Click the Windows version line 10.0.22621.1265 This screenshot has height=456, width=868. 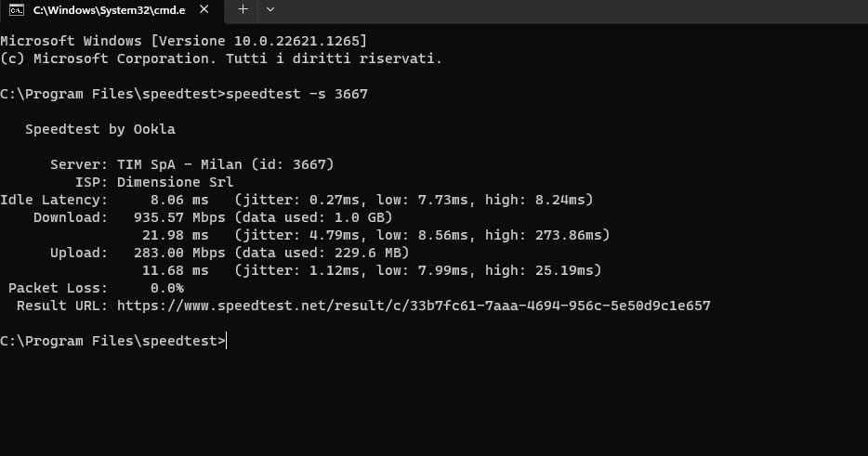click(x=183, y=41)
